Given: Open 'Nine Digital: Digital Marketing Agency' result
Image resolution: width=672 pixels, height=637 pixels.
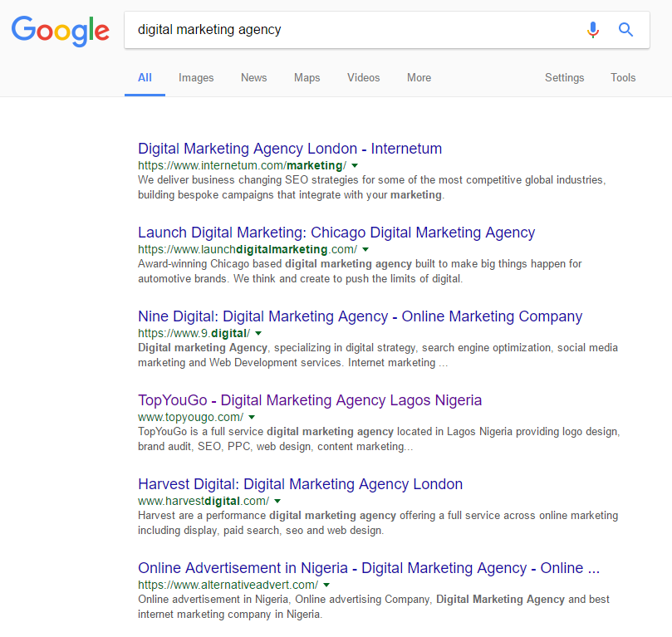Looking at the screenshot, I should point(360,316).
